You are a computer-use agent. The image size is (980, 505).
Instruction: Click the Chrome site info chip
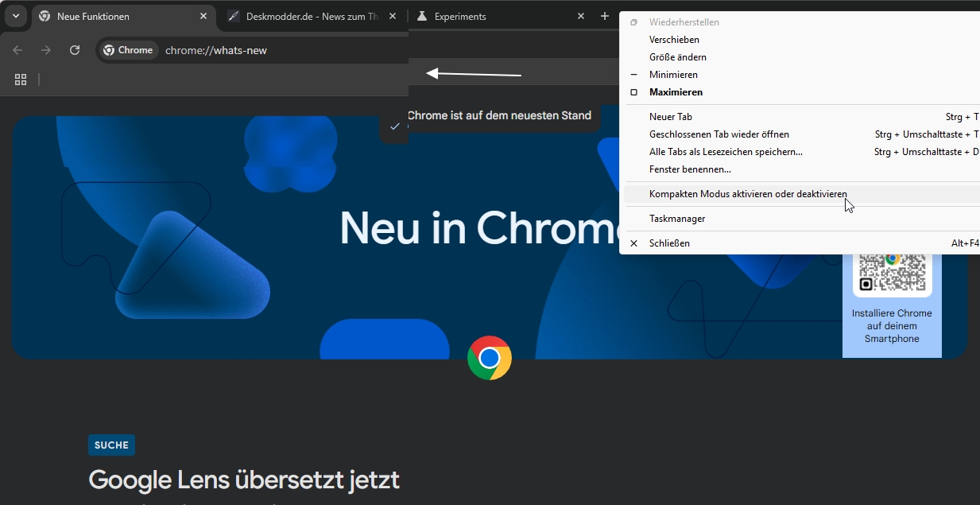129,50
